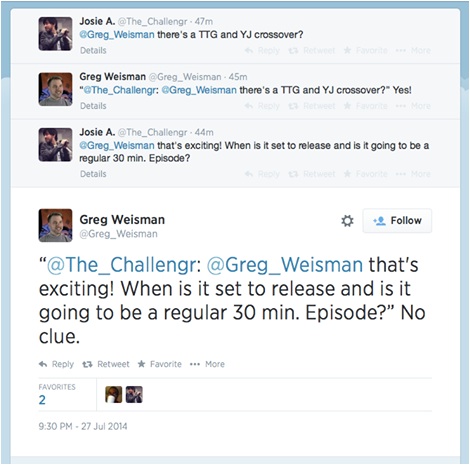This screenshot has height=469, width=470.
Task: Reply to the main Greg Weisman tweet
Action: pyautogui.click(x=56, y=364)
